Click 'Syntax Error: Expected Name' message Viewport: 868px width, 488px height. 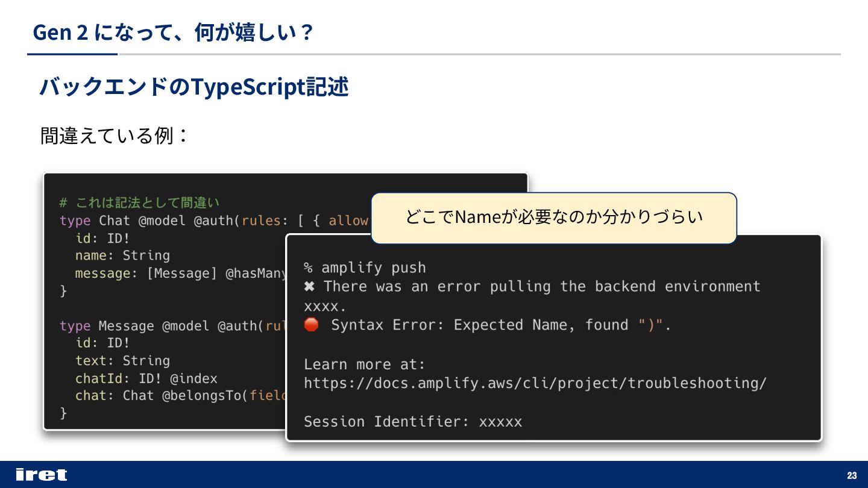[501, 325]
